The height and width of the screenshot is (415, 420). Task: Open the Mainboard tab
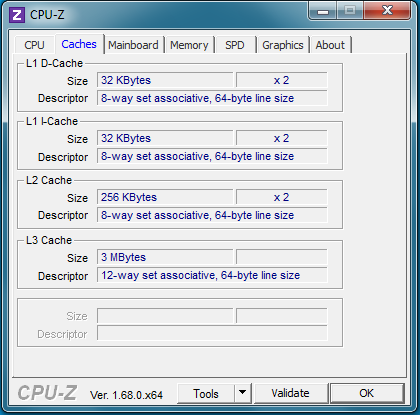coord(133,45)
